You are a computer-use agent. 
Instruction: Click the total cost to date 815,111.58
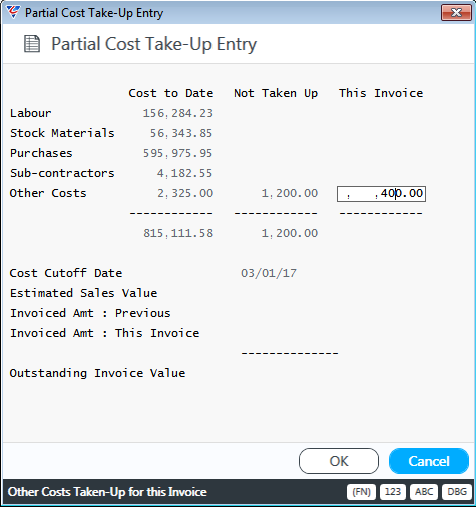[178, 233]
